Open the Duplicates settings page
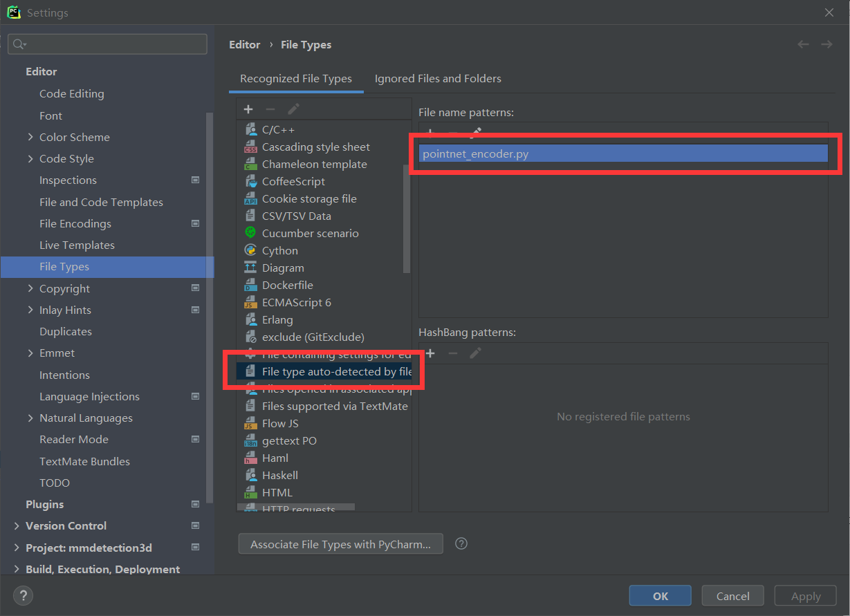This screenshot has height=616, width=850. (x=66, y=331)
